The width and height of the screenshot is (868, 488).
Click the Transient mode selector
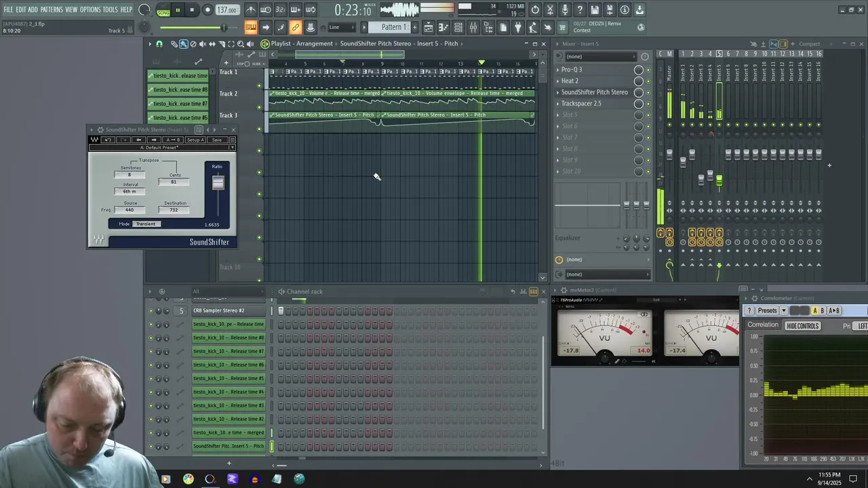tap(146, 224)
